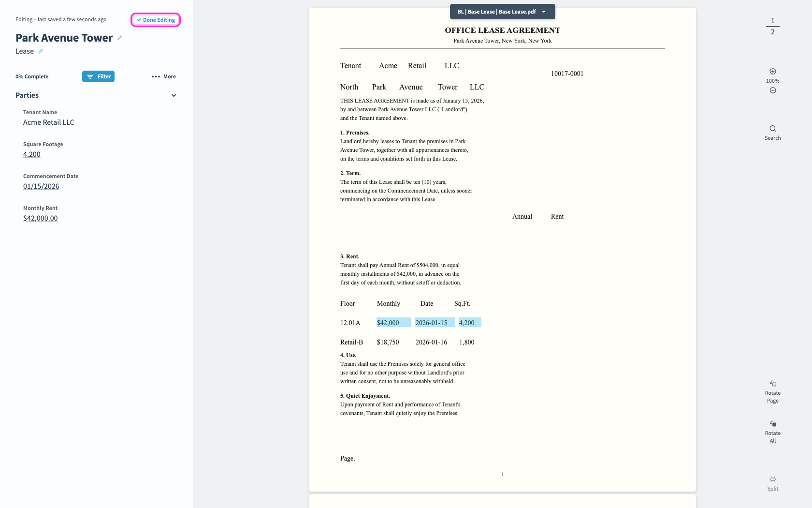Edit the Lease type pencil icon
This screenshot has height=508, width=812.
[41, 51]
